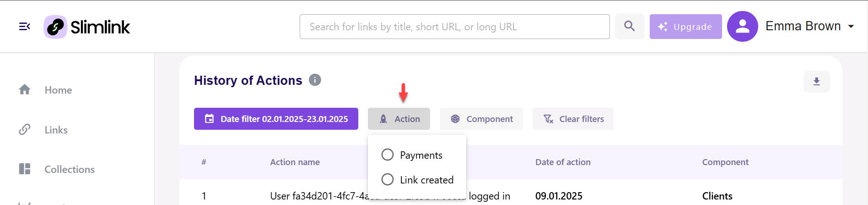Focus the links search input field

[x=455, y=27]
